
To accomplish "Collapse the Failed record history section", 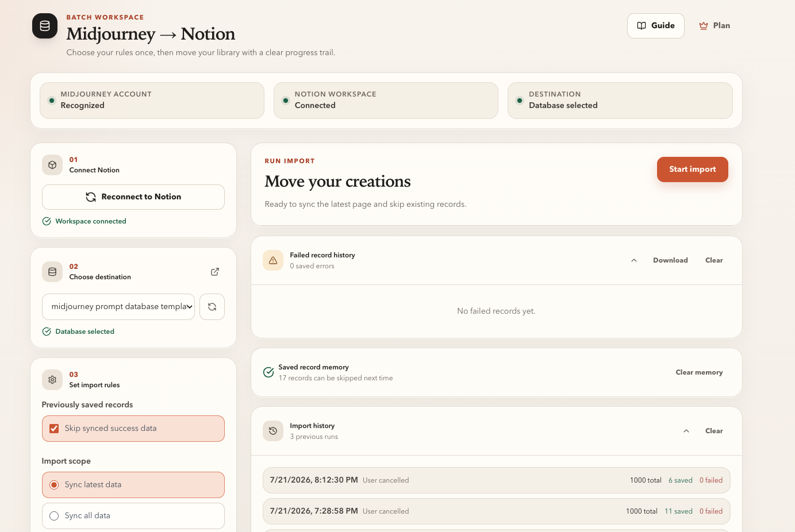I will [634, 260].
